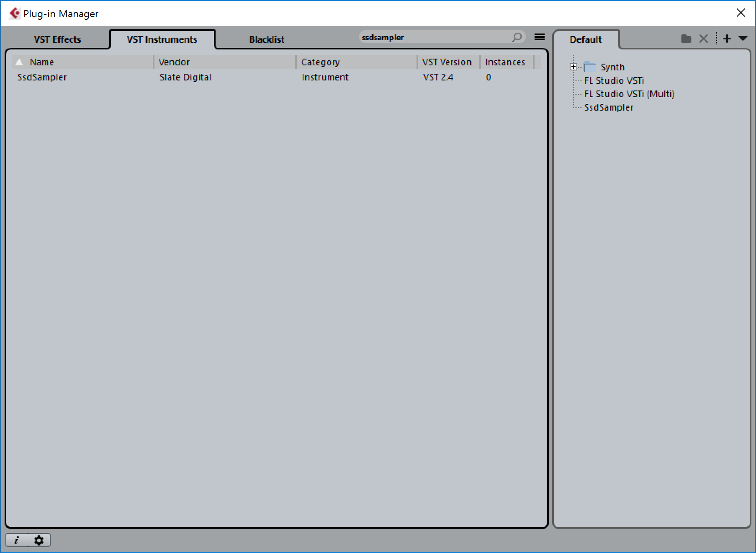Click the search magnifier icon
756x553 pixels.
pos(517,37)
